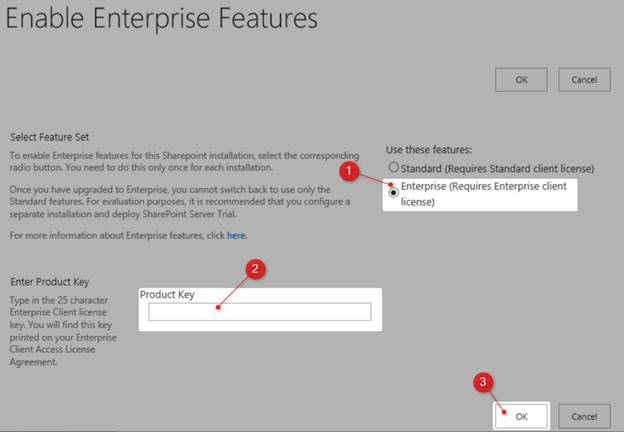Click the red step 3 marker
The height and width of the screenshot is (432, 624).
(x=482, y=380)
